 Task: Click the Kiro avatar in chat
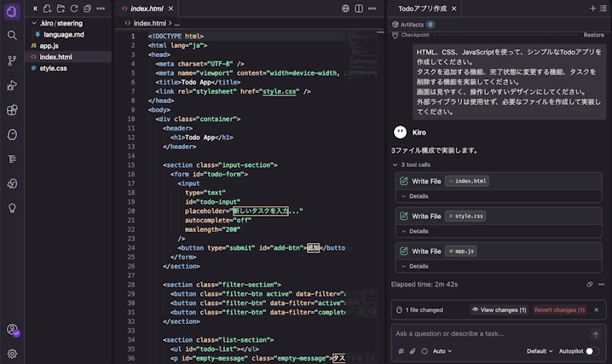pos(400,132)
